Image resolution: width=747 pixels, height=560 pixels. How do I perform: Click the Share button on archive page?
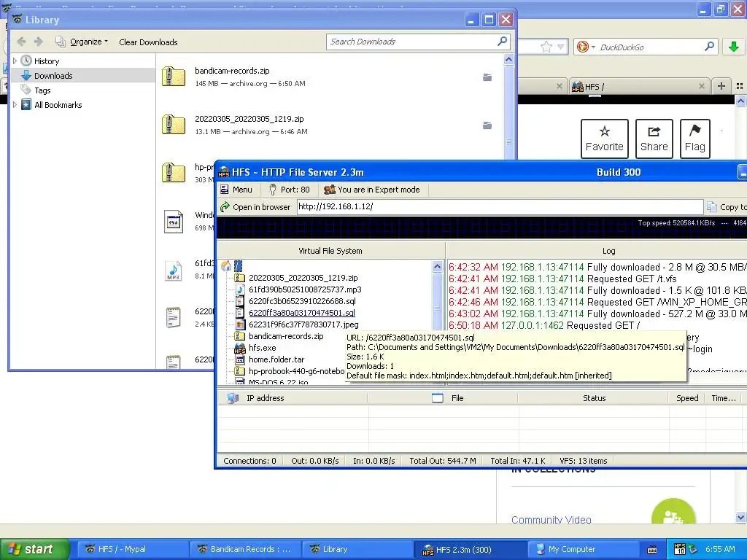pyautogui.click(x=654, y=139)
